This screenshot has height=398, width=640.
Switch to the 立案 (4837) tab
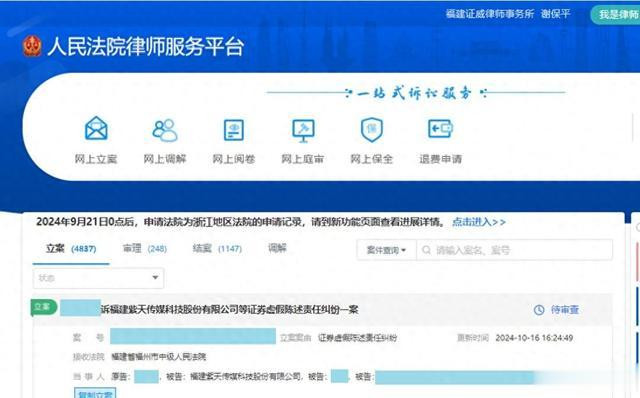click(x=71, y=249)
